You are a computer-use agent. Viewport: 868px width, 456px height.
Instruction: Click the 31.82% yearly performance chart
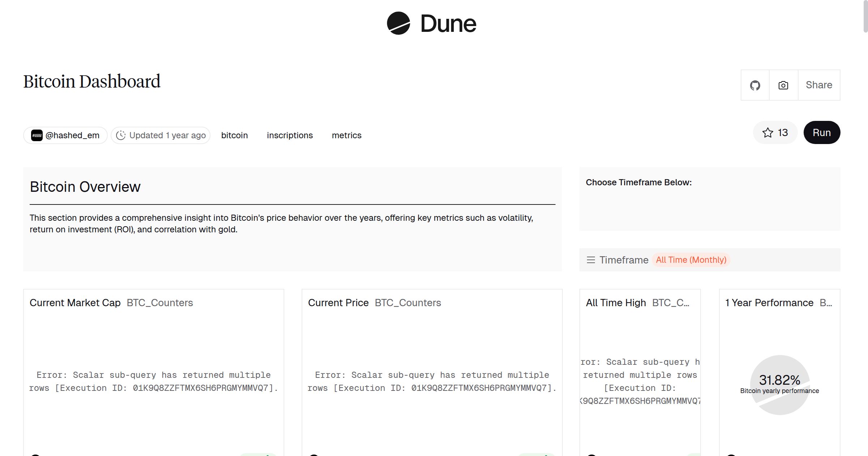779,384
